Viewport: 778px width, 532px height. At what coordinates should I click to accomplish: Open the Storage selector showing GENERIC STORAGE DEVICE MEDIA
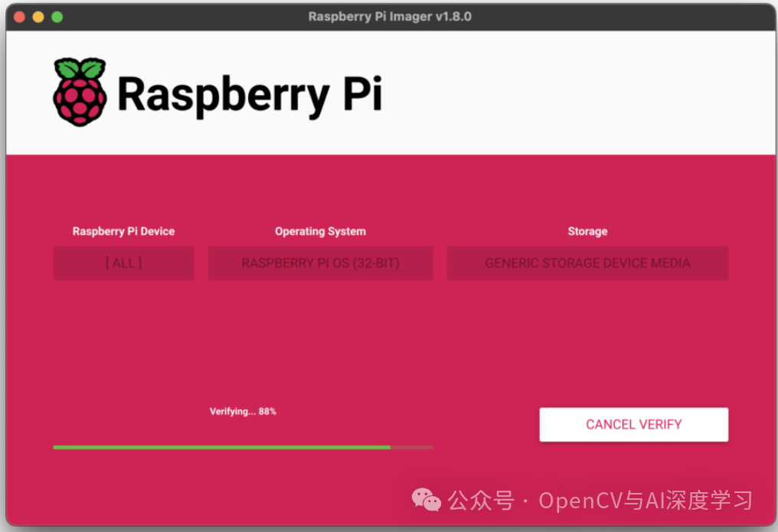587,263
